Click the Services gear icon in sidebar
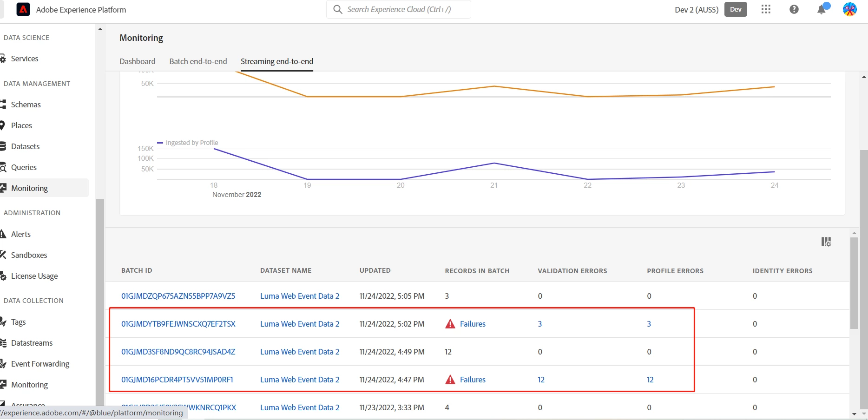 [3, 59]
